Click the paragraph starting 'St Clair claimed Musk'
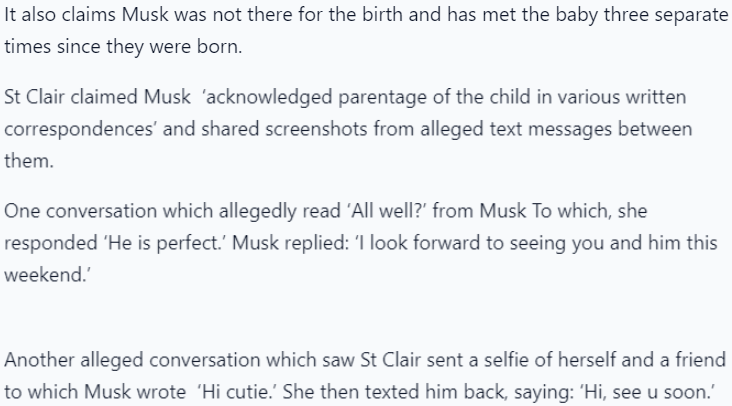Screen dimensions: 732x406 [x=348, y=129]
